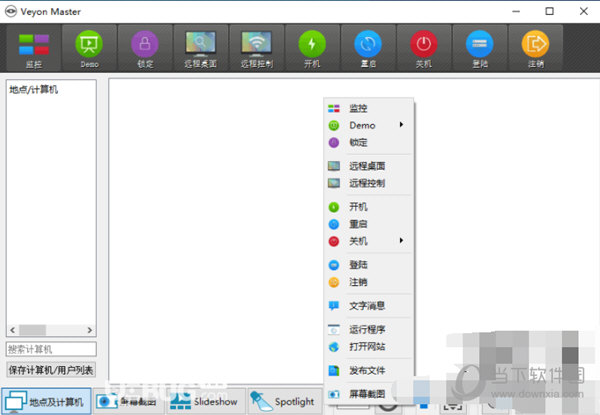Open 远程桌面 remote view from toolbar

[201, 48]
